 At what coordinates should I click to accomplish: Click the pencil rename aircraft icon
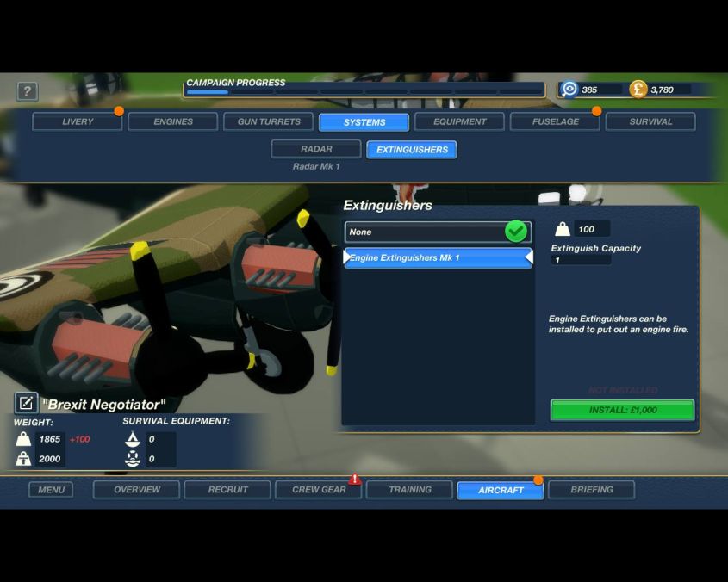click(x=26, y=403)
